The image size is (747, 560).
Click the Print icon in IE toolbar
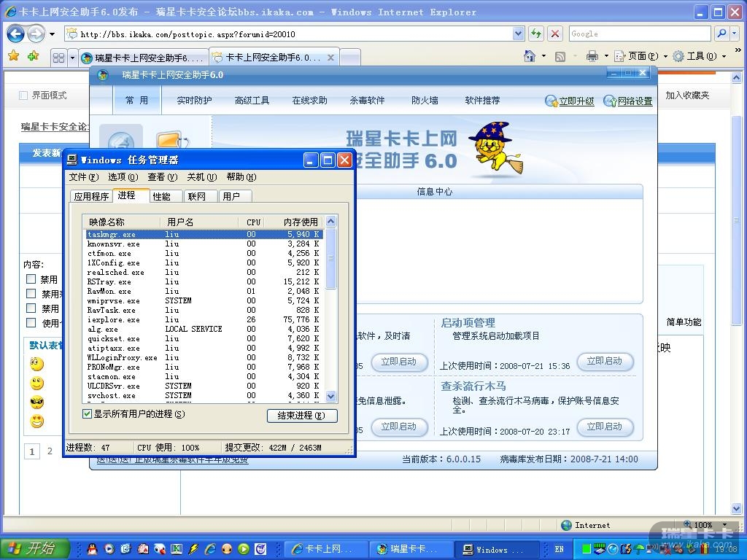(592, 56)
